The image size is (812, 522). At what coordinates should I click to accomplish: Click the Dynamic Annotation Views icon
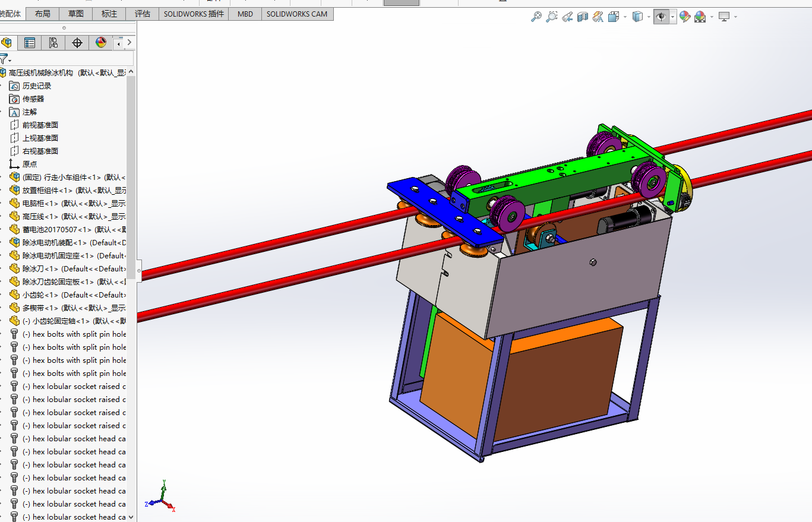click(598, 17)
